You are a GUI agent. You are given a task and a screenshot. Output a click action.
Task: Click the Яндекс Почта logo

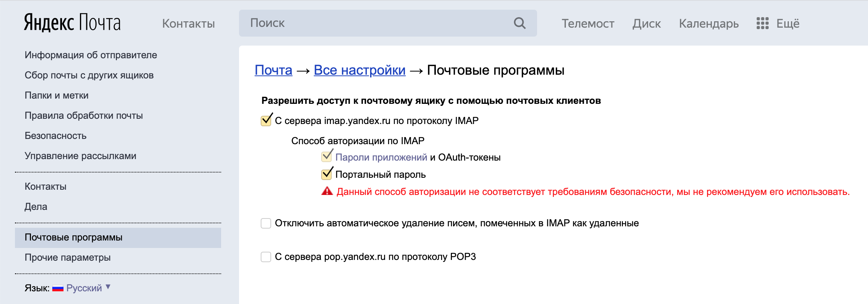(72, 23)
